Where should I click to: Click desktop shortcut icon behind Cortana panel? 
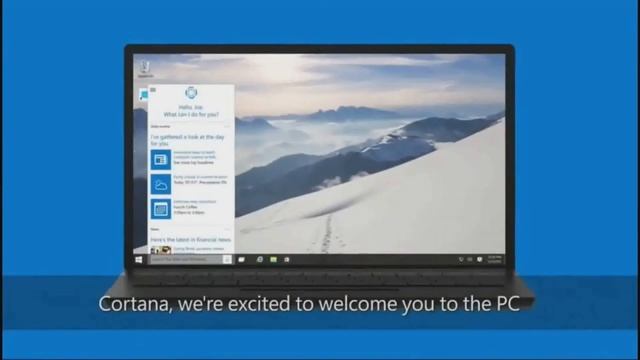point(143,95)
